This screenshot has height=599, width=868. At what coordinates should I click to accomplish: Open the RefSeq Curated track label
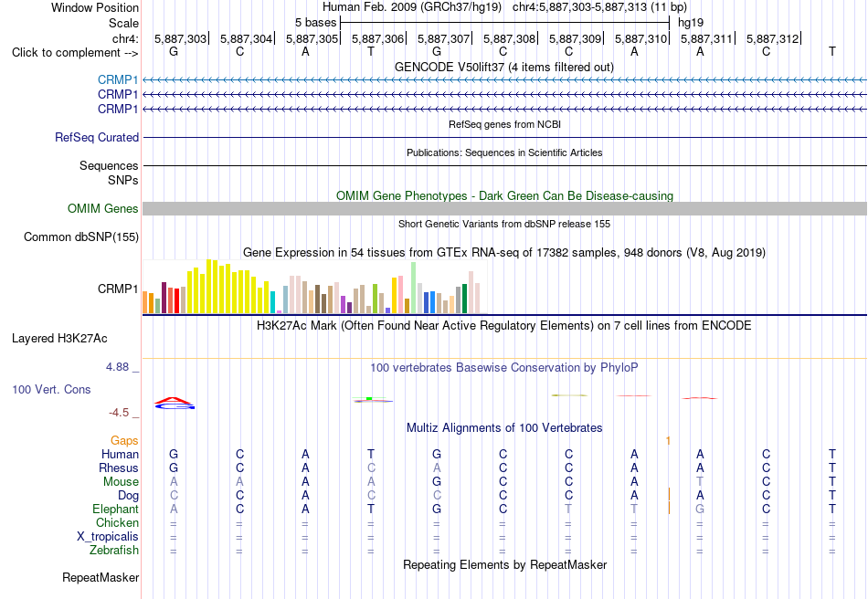tap(97, 137)
